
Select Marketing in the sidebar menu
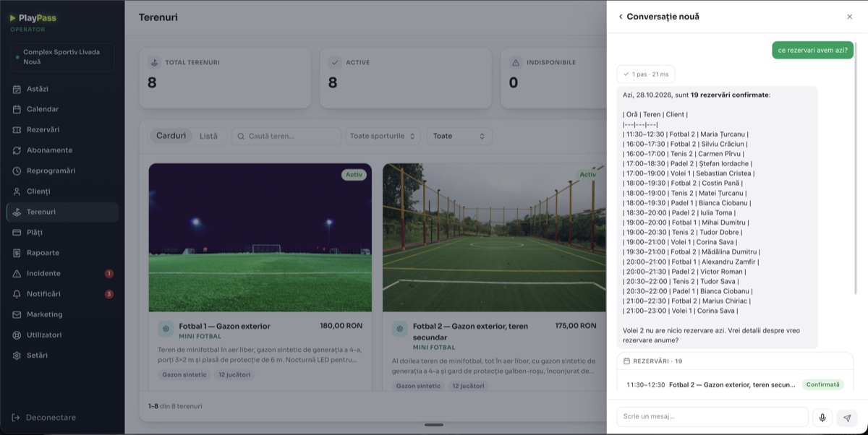click(62, 315)
